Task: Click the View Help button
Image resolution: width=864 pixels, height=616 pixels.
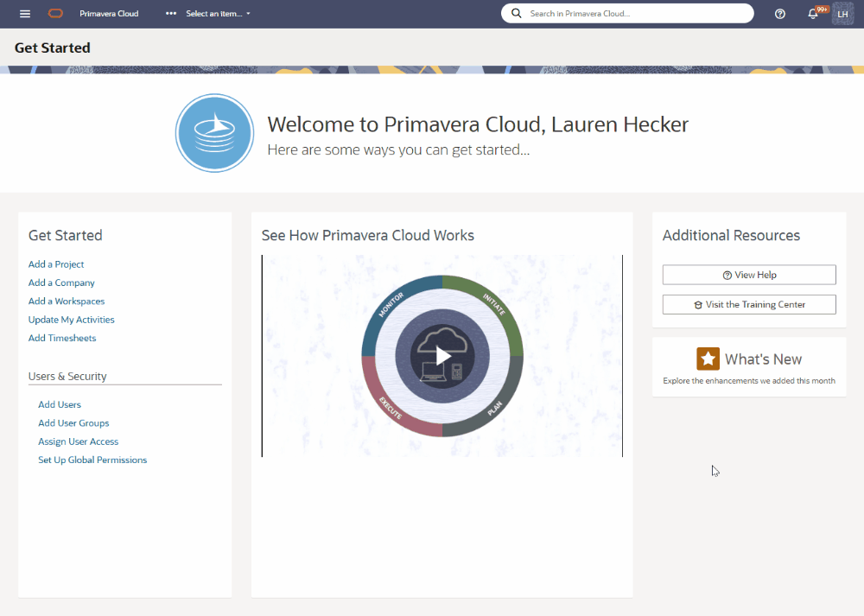Action: [x=749, y=275]
